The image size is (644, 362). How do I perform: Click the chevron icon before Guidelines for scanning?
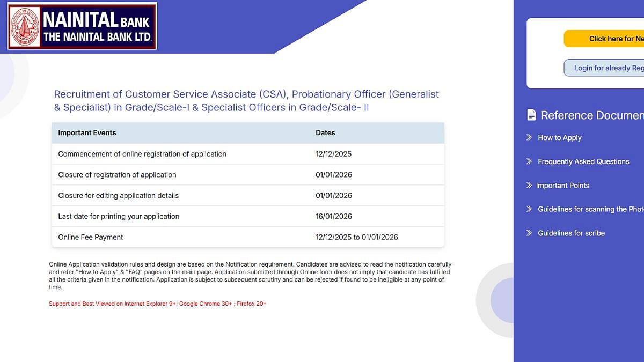pos(529,209)
